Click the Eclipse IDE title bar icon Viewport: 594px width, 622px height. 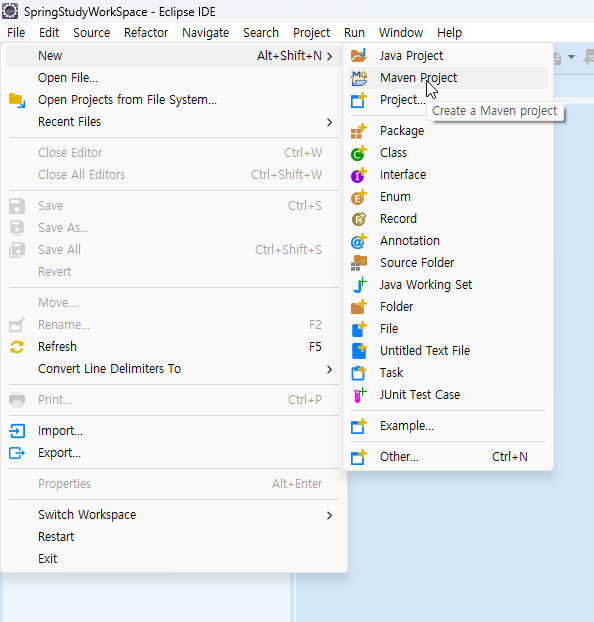(x=10, y=12)
